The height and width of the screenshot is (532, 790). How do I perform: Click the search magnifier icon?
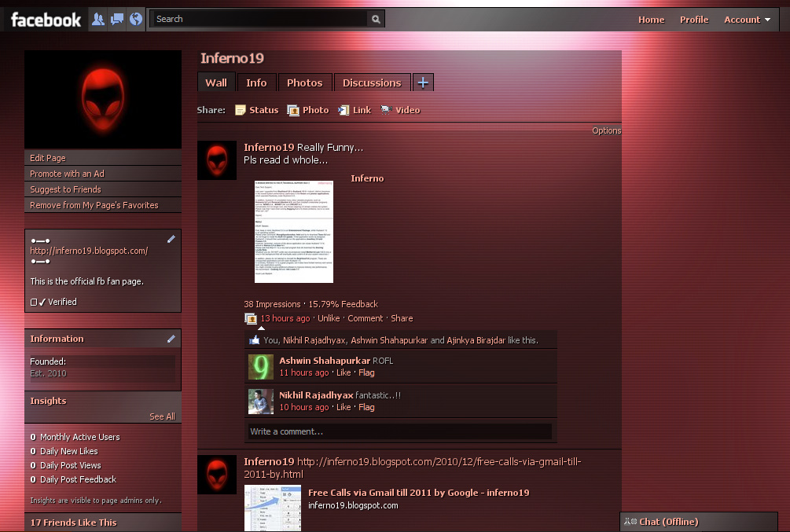[376, 18]
